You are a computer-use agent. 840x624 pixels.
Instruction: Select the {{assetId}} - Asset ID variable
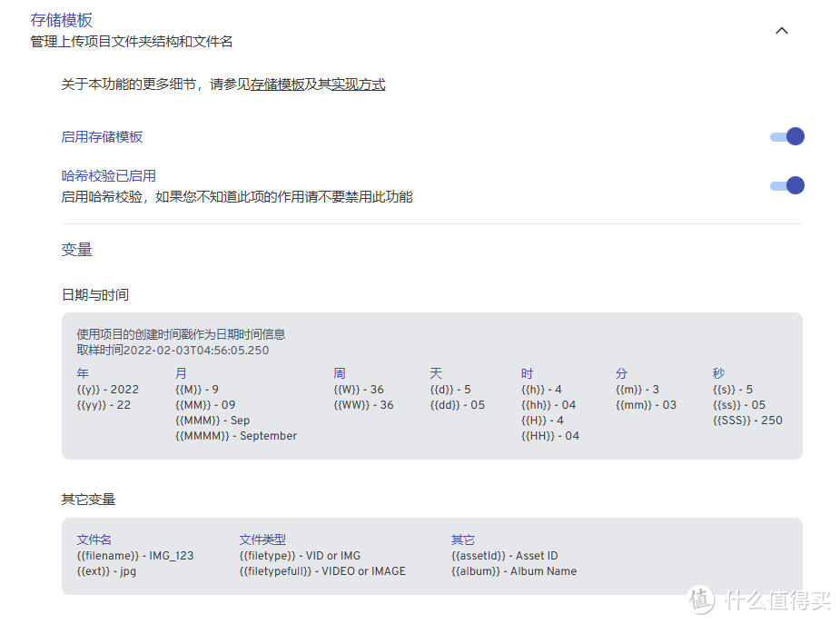(505, 556)
